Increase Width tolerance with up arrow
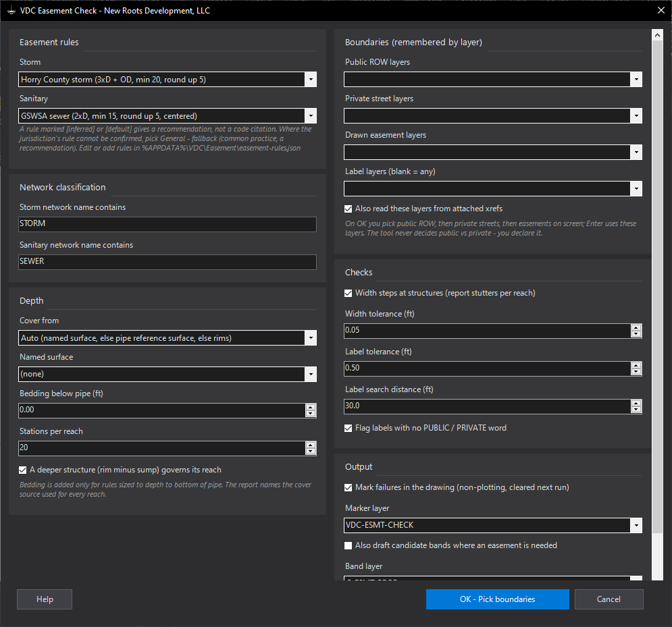The width and height of the screenshot is (672, 627). pyautogui.click(x=636, y=327)
